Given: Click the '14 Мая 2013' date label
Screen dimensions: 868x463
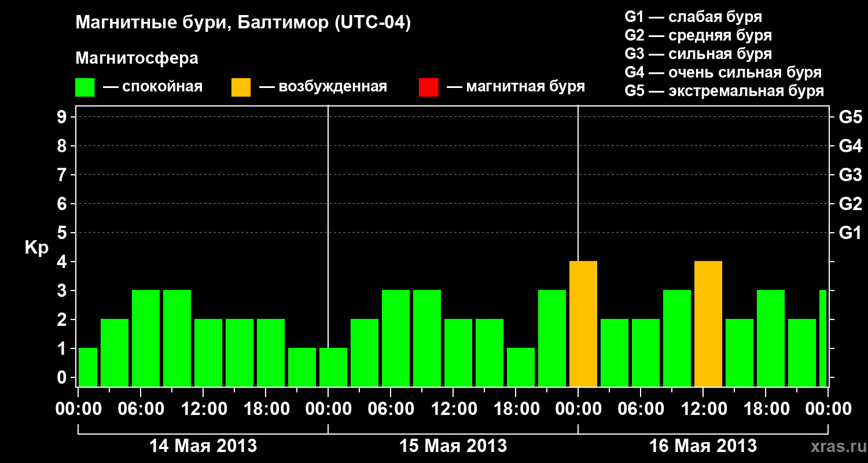Looking at the screenshot, I should [203, 446].
